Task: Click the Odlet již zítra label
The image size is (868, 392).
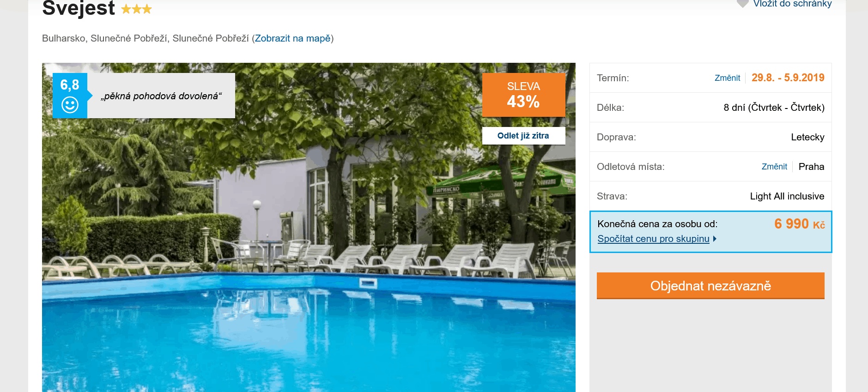Action: [x=523, y=136]
